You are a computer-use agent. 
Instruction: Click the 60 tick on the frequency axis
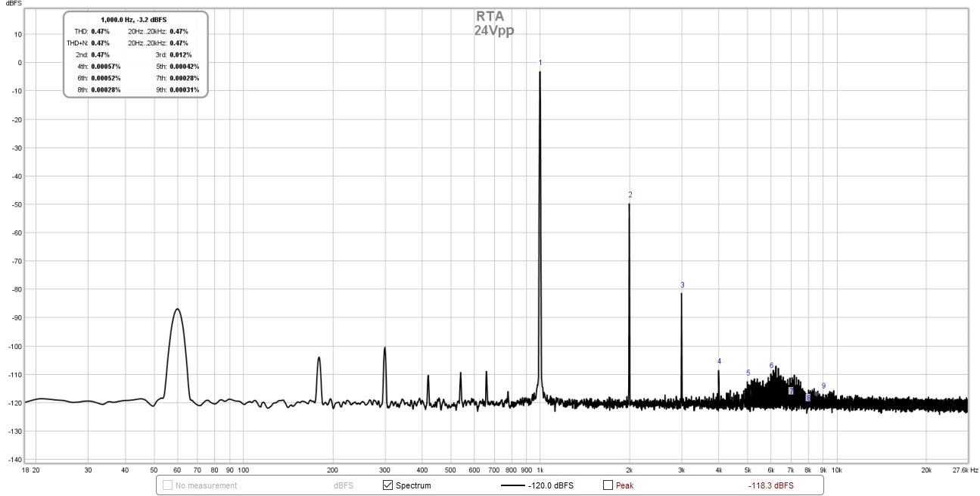point(178,470)
